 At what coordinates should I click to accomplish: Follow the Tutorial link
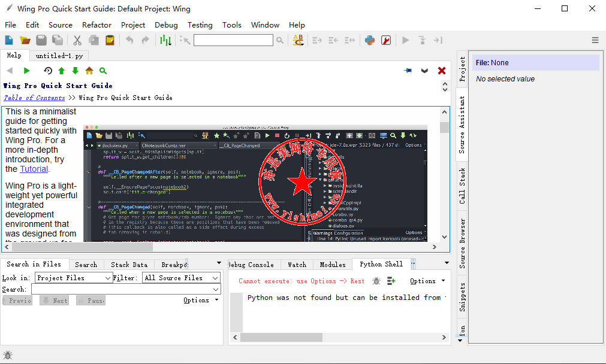[34, 169]
